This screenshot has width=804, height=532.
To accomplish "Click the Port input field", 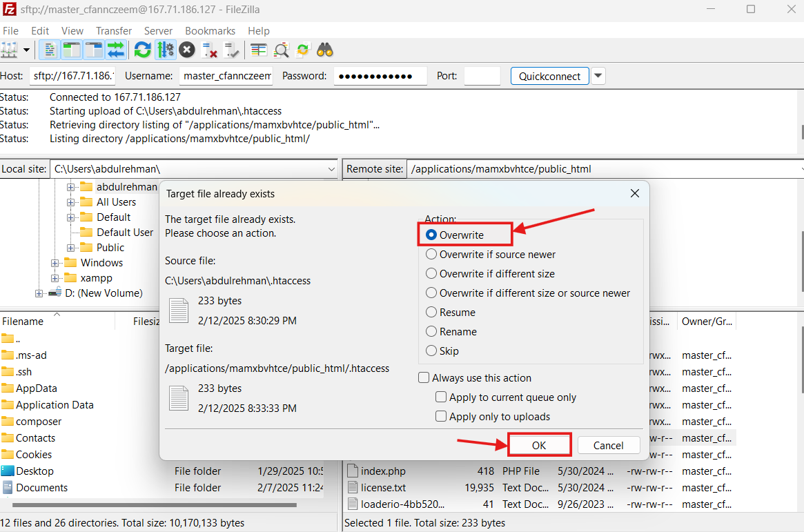I will pos(482,76).
